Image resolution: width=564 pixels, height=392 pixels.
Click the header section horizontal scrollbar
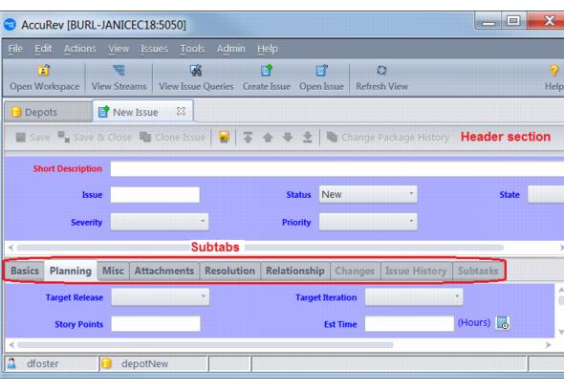pos(260,248)
